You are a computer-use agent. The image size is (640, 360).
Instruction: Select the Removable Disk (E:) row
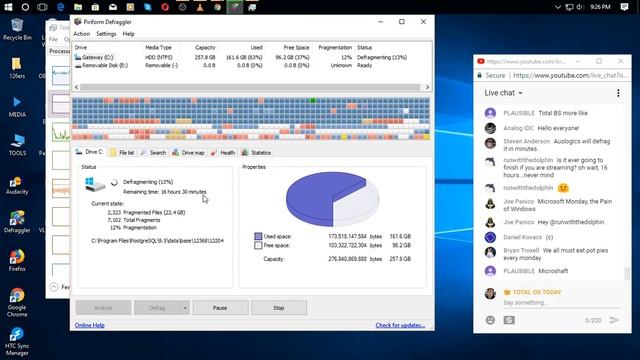tap(252, 65)
